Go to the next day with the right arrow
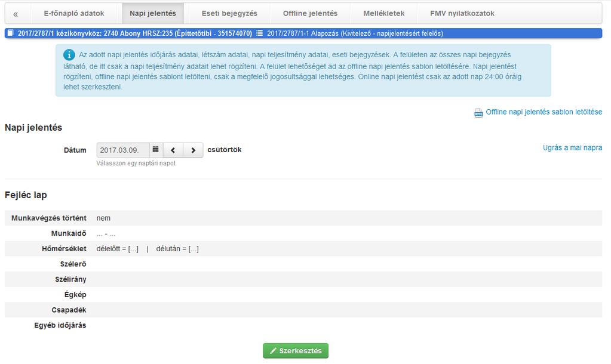The height and width of the screenshot is (364, 611). (x=194, y=150)
